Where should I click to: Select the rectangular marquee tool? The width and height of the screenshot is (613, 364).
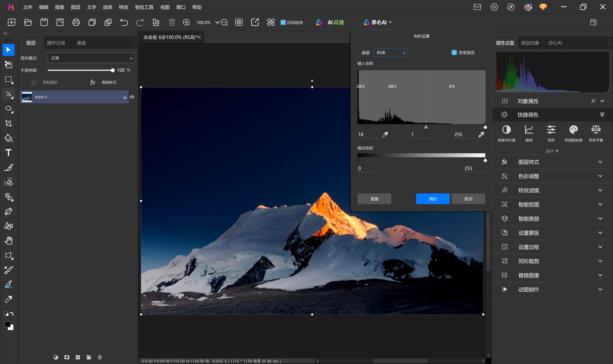[9, 79]
